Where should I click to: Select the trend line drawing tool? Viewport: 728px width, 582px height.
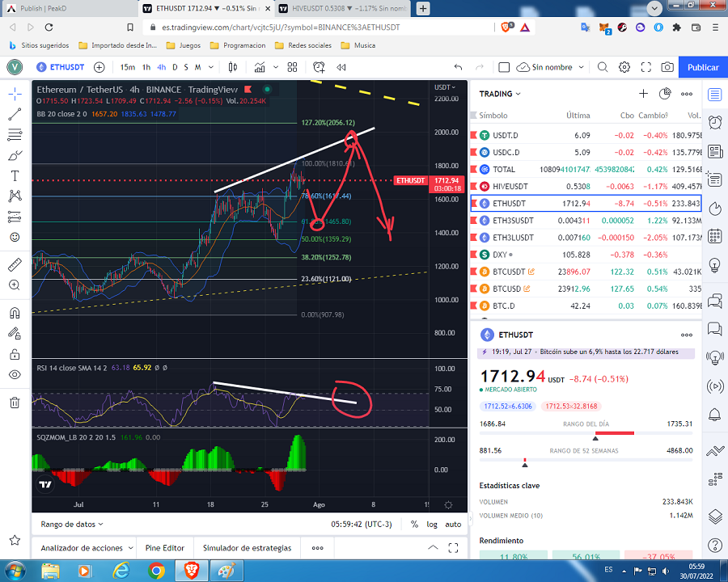click(15, 114)
